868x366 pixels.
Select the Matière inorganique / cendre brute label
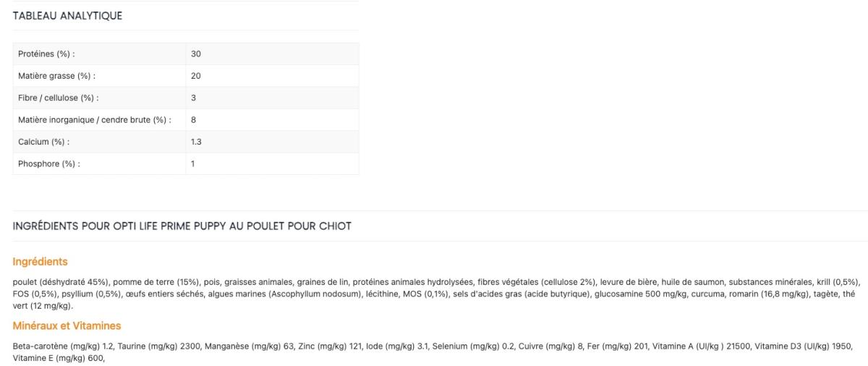pos(94,120)
